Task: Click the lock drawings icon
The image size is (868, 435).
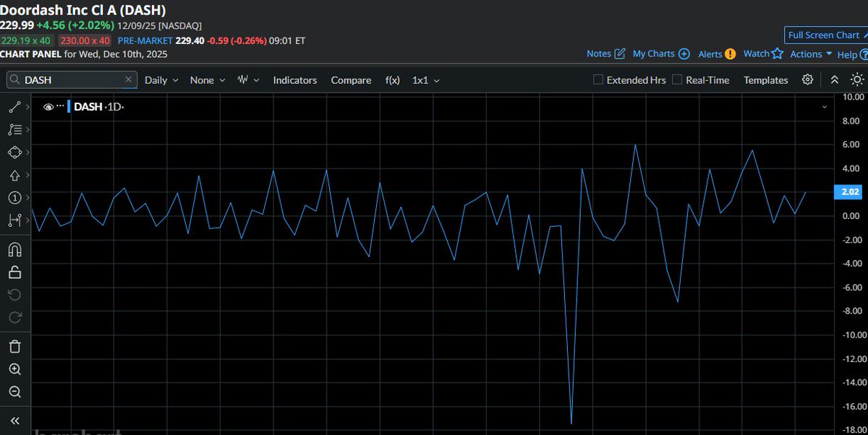Action: (x=14, y=272)
